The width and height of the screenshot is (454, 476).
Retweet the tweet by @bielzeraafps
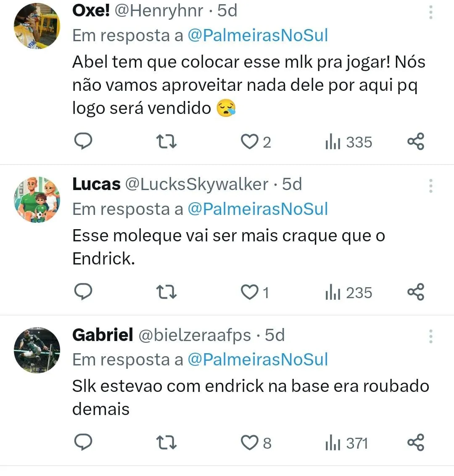[166, 443]
